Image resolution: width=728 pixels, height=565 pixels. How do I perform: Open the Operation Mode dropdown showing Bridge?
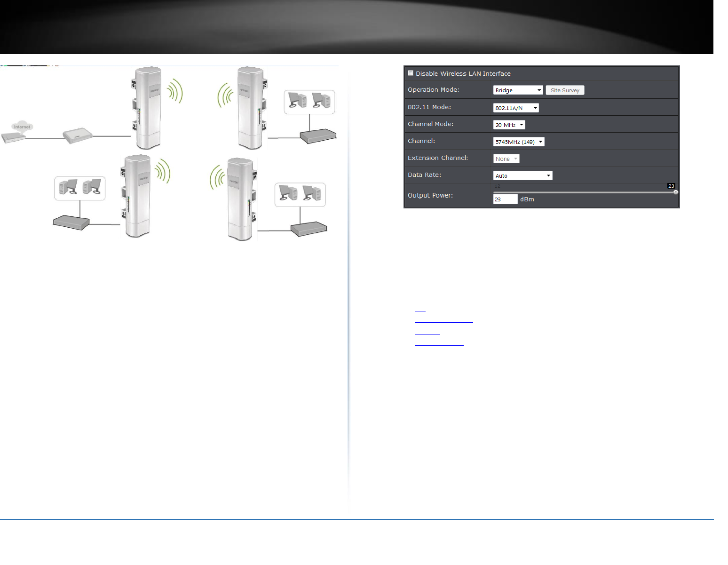pyautogui.click(x=518, y=90)
